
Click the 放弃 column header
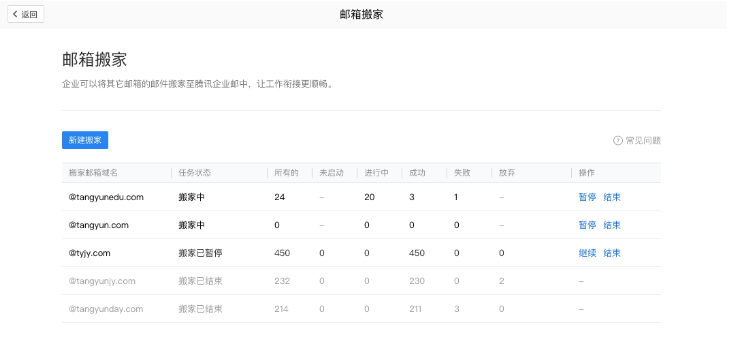pyautogui.click(x=507, y=173)
